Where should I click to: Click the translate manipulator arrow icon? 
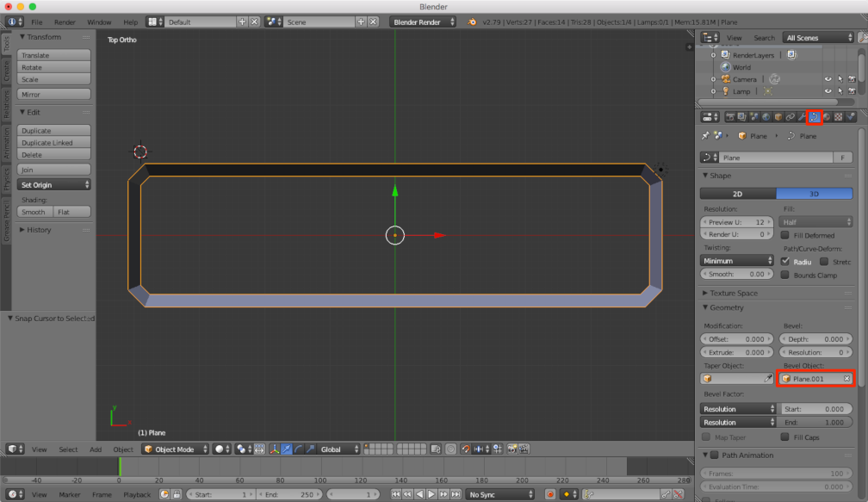point(286,449)
